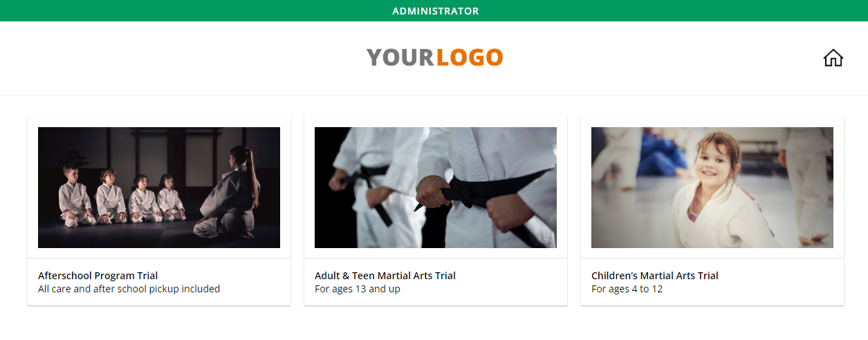Click the gray YOUR part of logo
This screenshot has height=340, width=868.
tap(400, 57)
